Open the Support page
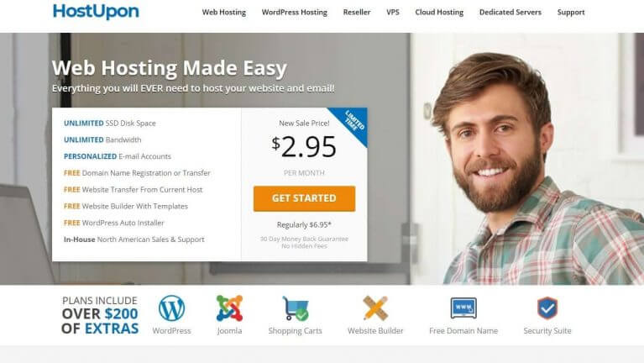 click(571, 13)
